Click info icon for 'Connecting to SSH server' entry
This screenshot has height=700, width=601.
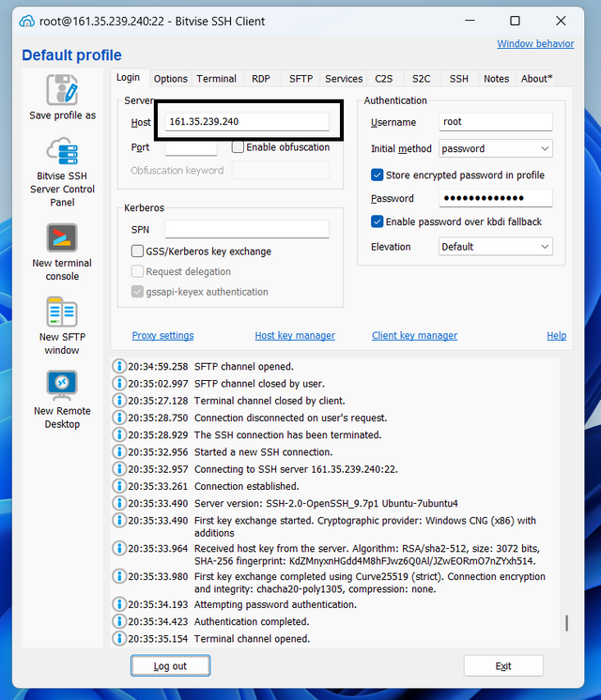click(x=119, y=469)
